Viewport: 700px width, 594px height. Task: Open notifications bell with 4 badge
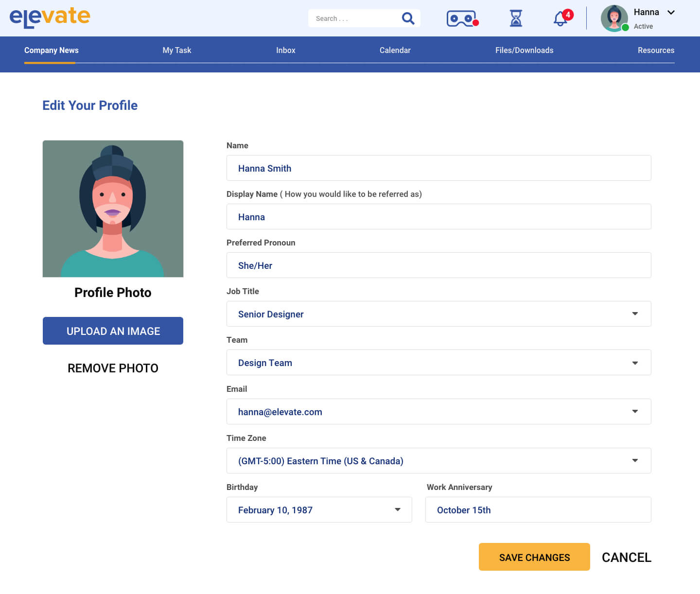pos(563,18)
